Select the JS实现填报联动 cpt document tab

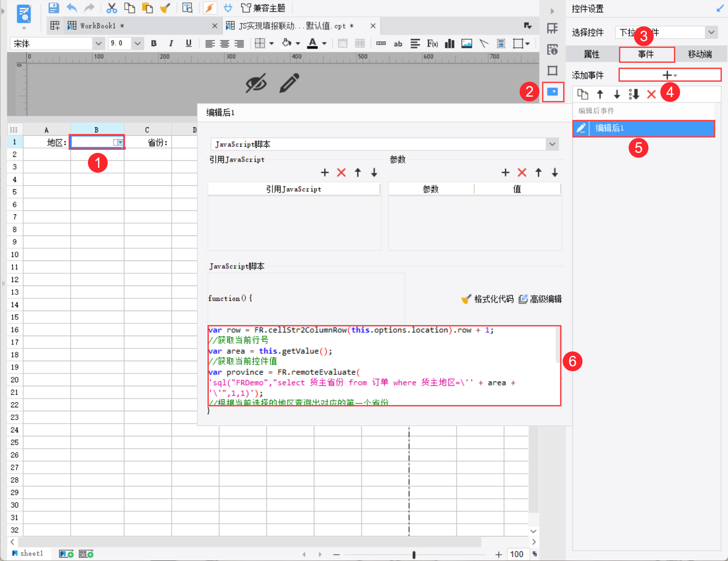click(x=301, y=26)
